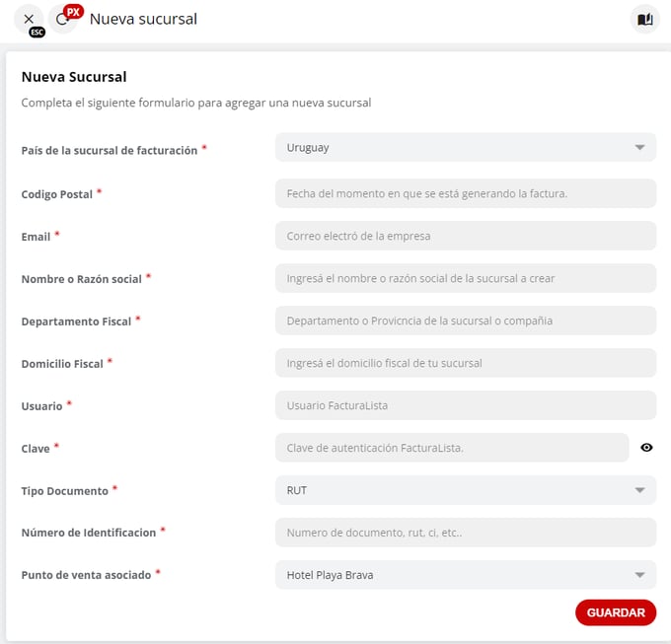This screenshot has width=671, height=644.
Task: Click the Nueva sucursal header title
Action: click(x=143, y=19)
